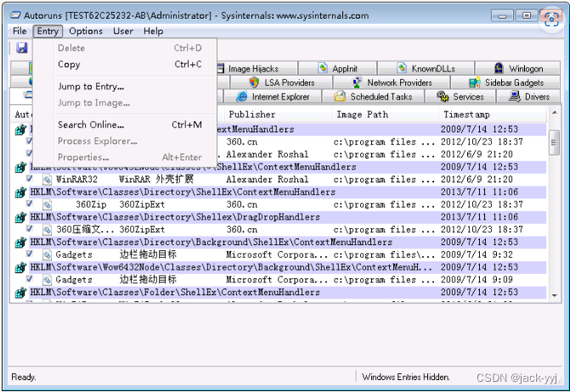Screen dimensions: 570x392
Task: Switch to KnownDLLs tab
Action: click(x=426, y=68)
